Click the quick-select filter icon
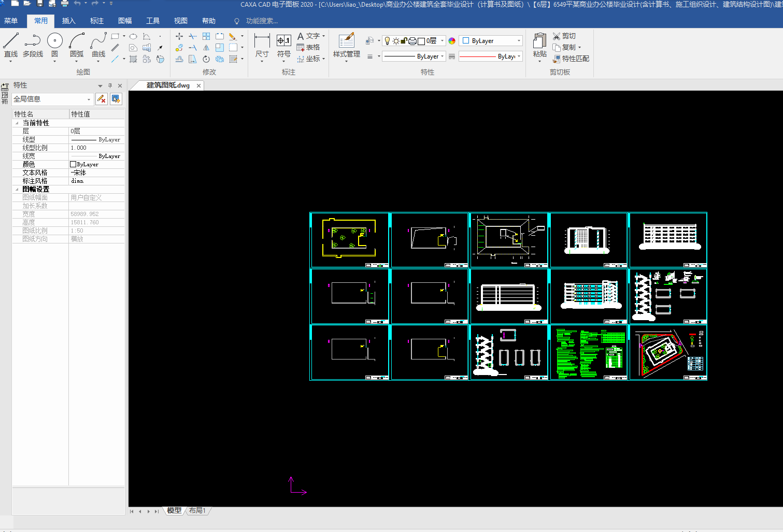 click(x=102, y=99)
